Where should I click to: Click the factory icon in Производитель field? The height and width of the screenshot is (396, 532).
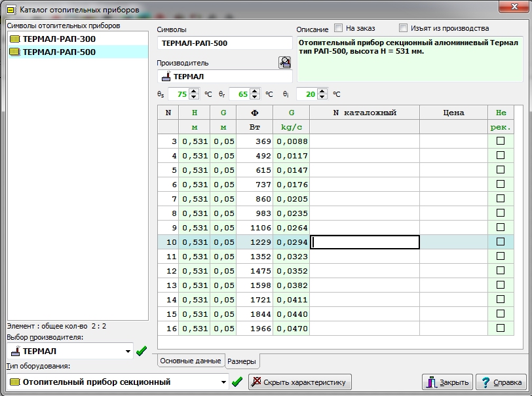pos(166,77)
